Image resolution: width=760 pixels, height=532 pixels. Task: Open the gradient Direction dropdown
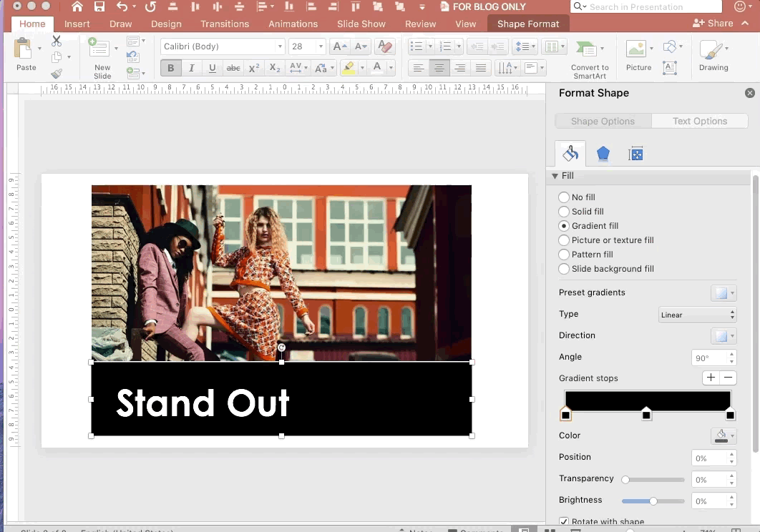click(724, 336)
